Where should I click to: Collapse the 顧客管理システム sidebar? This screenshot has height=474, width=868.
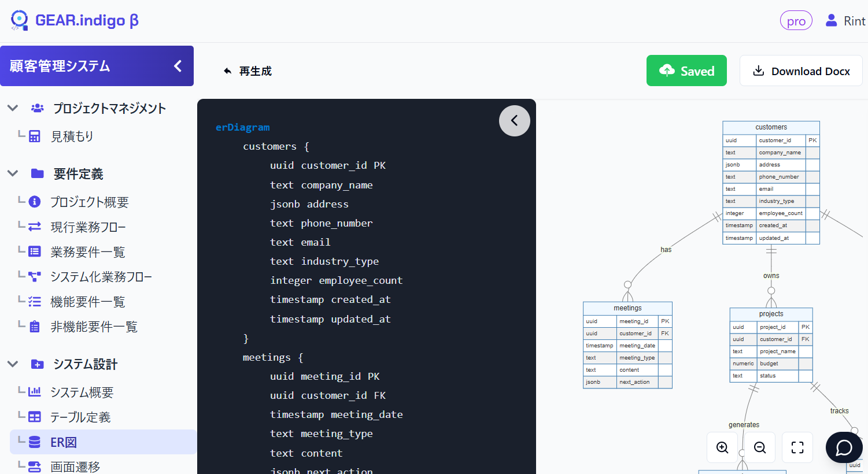pyautogui.click(x=178, y=66)
